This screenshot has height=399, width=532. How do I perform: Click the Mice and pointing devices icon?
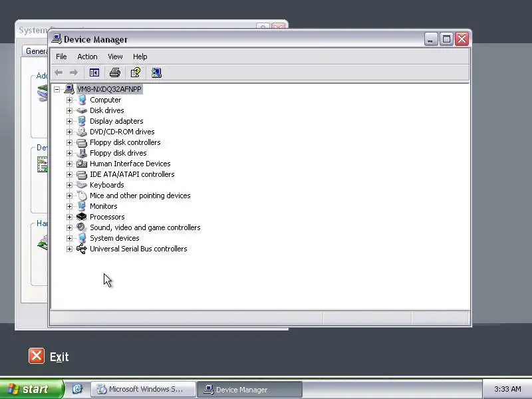point(82,196)
